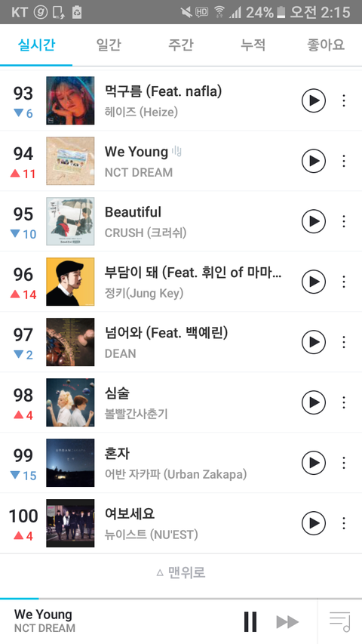Tap 맨위로 to return to top
The width and height of the screenshot is (362, 644).
point(181,572)
